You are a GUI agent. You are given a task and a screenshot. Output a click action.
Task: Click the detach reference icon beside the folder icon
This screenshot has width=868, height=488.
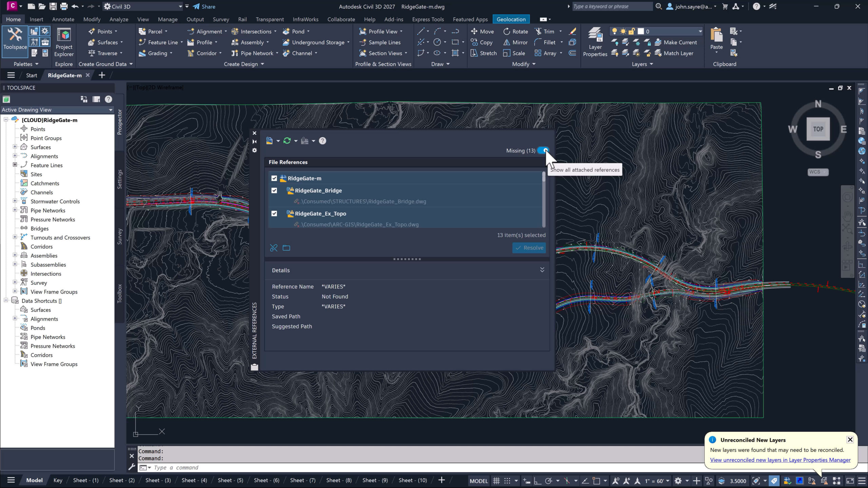pyautogui.click(x=274, y=248)
